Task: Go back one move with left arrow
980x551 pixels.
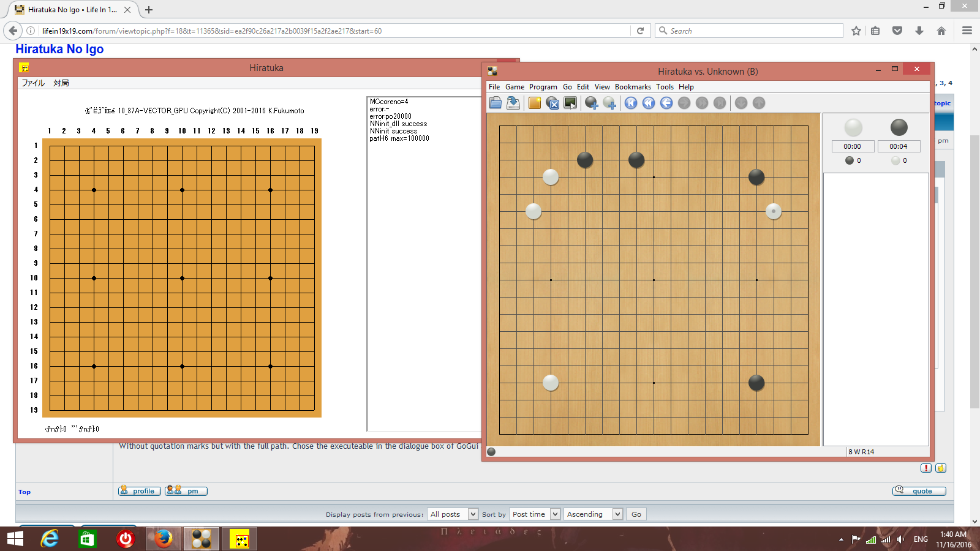Action: click(666, 103)
